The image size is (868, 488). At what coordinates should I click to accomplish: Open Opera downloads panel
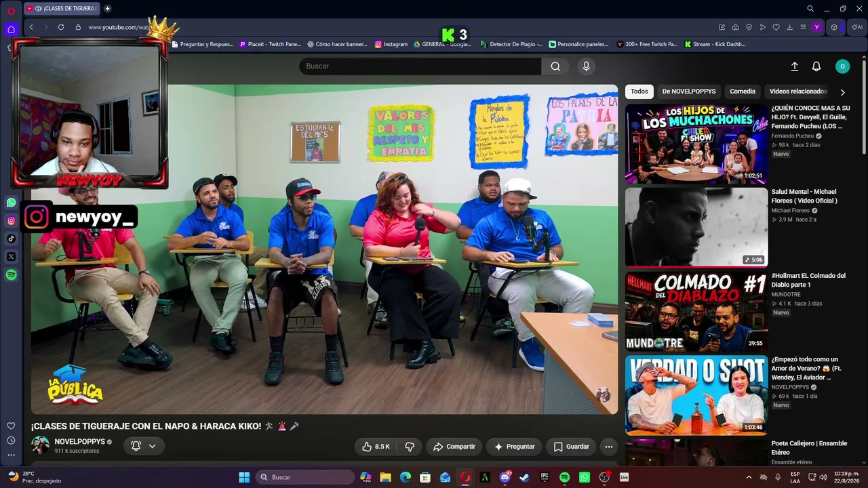(x=790, y=27)
